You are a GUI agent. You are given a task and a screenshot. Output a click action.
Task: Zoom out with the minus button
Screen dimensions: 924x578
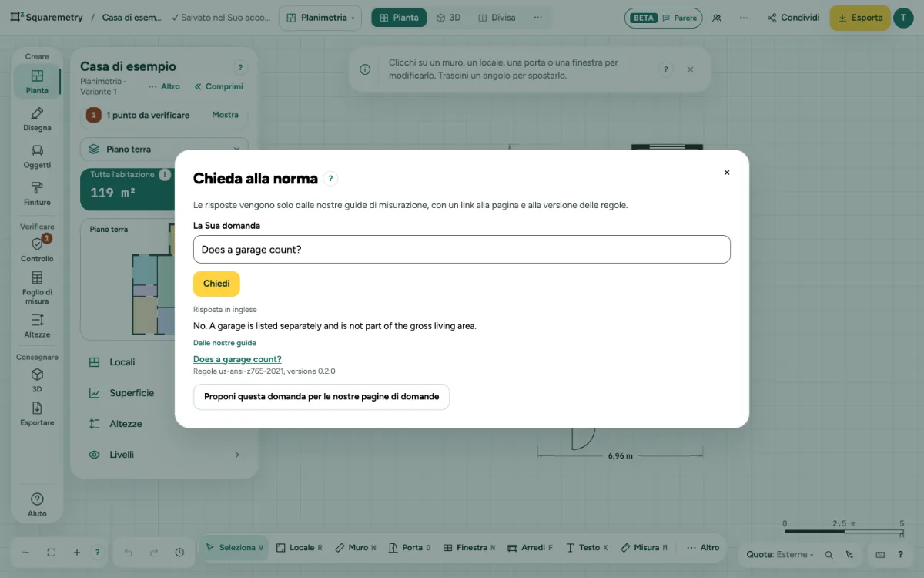25,553
